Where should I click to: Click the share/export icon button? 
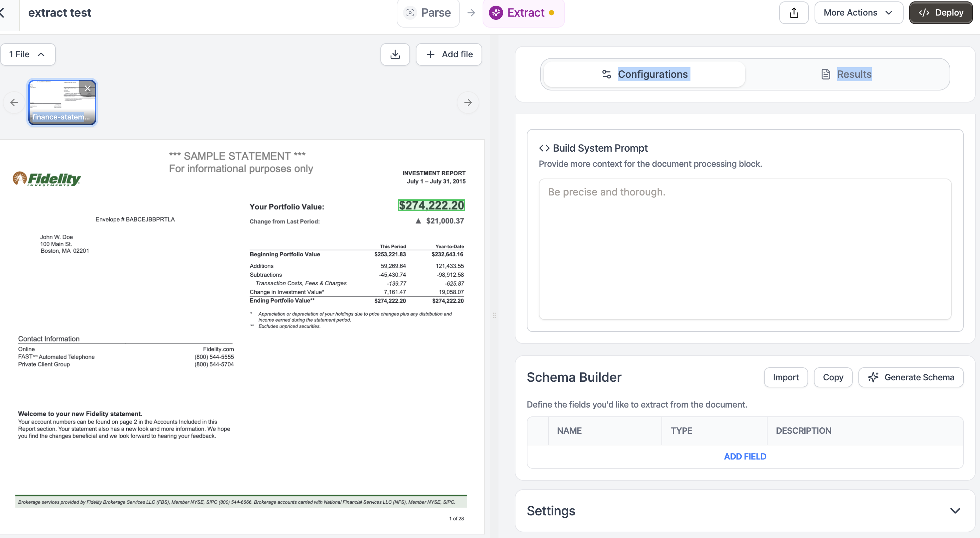point(794,13)
